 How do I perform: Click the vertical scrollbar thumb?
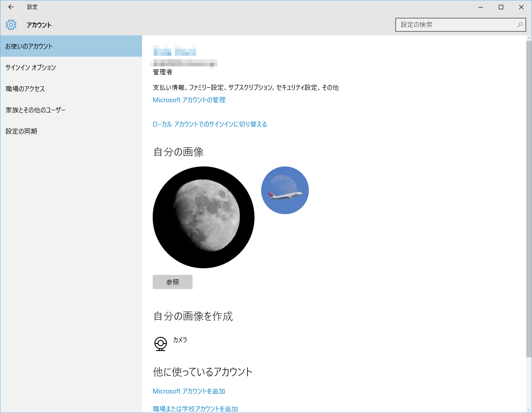coord(528,199)
